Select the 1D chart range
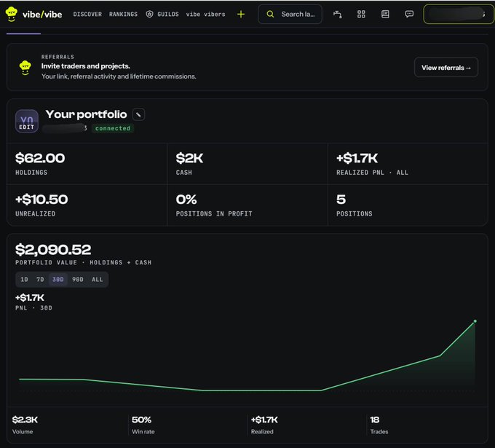 (24, 280)
